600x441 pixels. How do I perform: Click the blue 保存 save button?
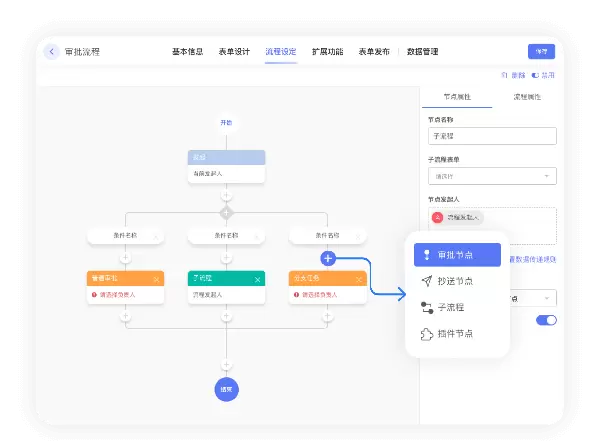pyautogui.click(x=541, y=52)
